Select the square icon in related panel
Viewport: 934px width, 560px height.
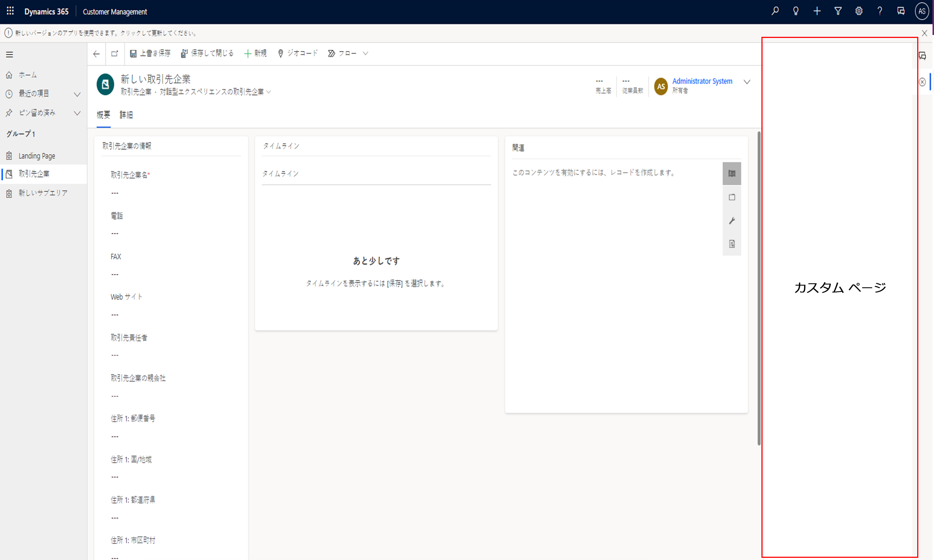pos(732,197)
